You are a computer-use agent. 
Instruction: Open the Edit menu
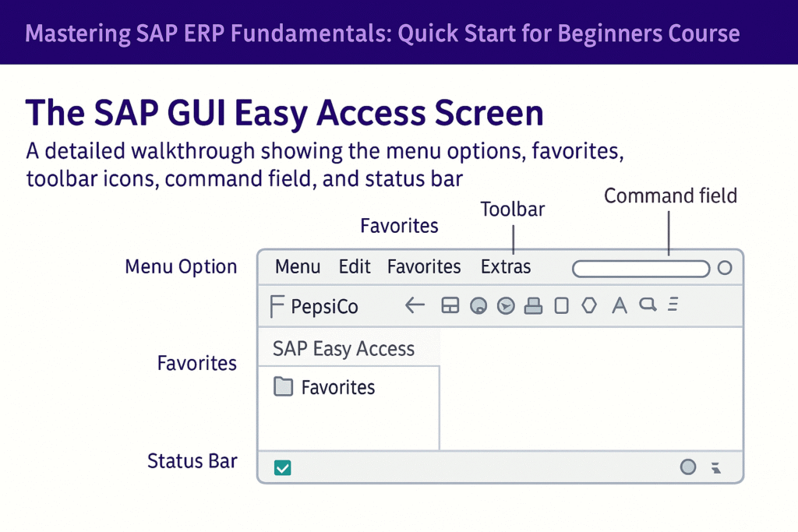click(355, 266)
